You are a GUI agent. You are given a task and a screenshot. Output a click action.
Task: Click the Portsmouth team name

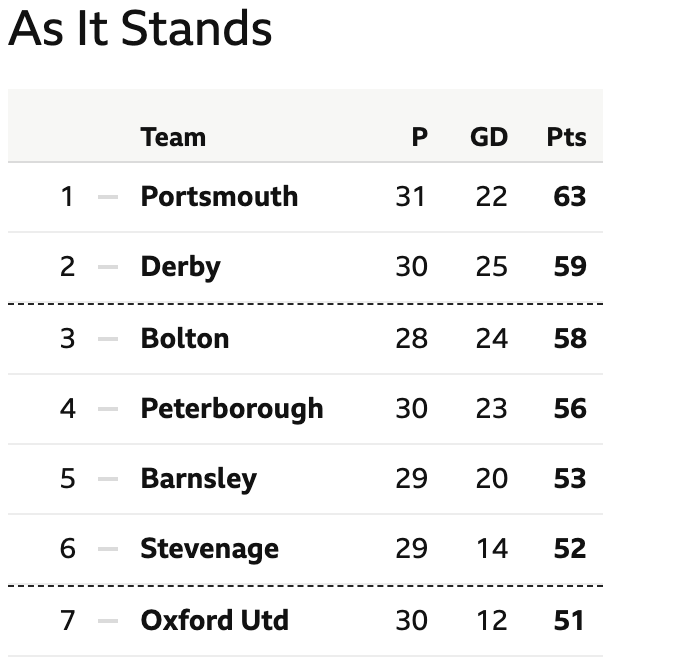coord(219,197)
